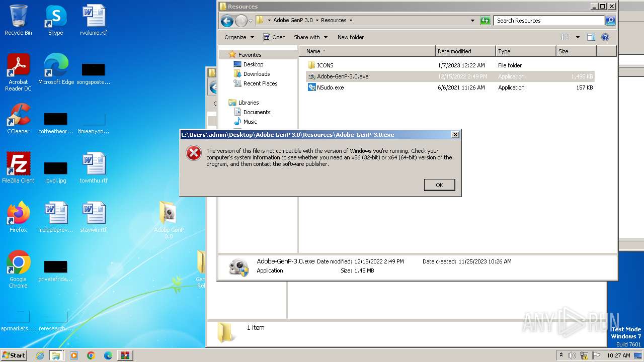This screenshot has height=362, width=644.
Task: Expand address bar history dropdown
Action: (x=472, y=21)
